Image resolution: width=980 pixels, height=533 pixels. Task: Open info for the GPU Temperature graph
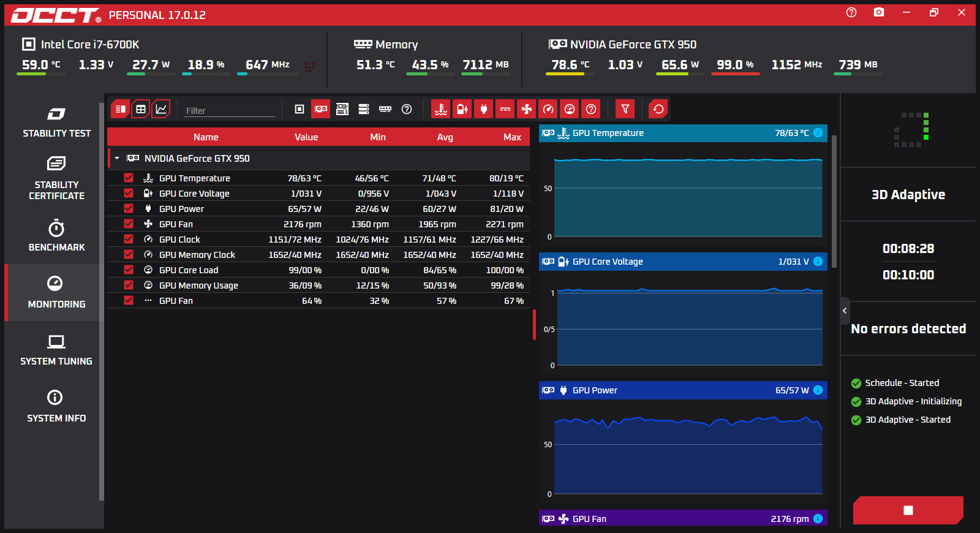tap(818, 133)
